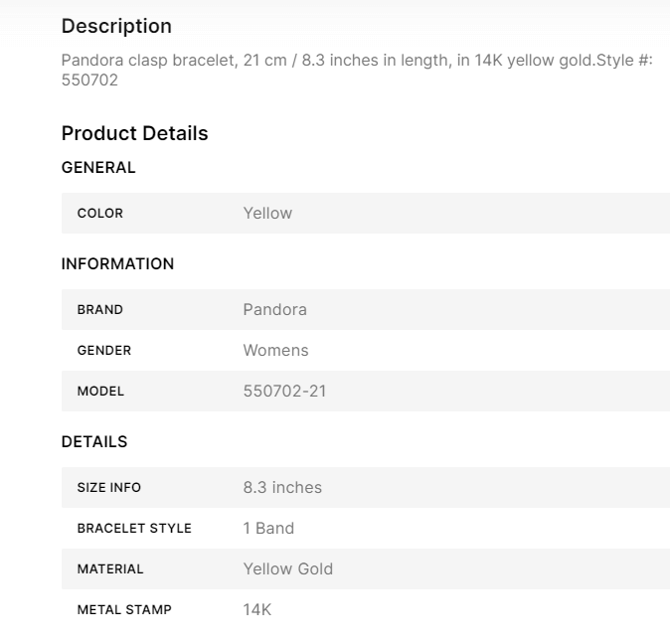The image size is (670, 644).
Task: Click the INFORMATION section label
Action: (x=117, y=264)
